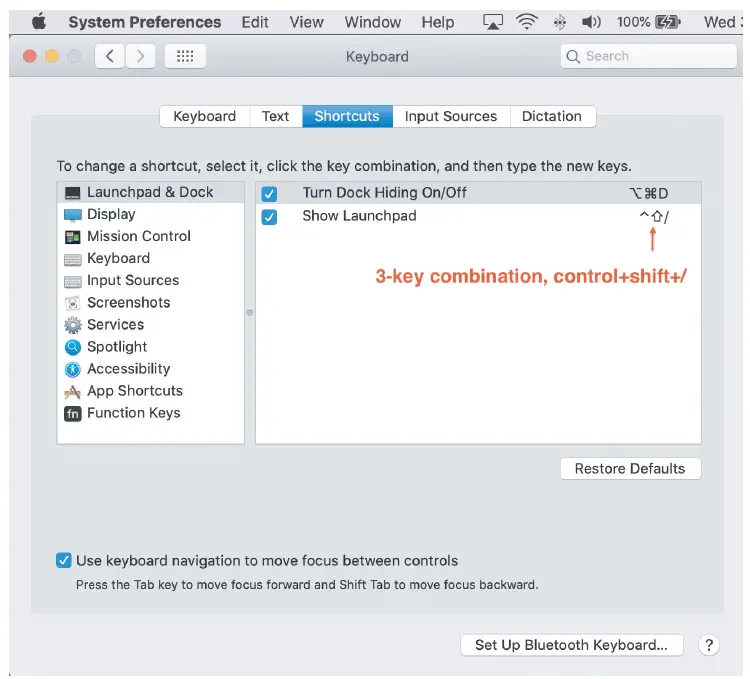The image size is (750, 679).
Task: Open the Edit menu
Action: click(x=255, y=22)
